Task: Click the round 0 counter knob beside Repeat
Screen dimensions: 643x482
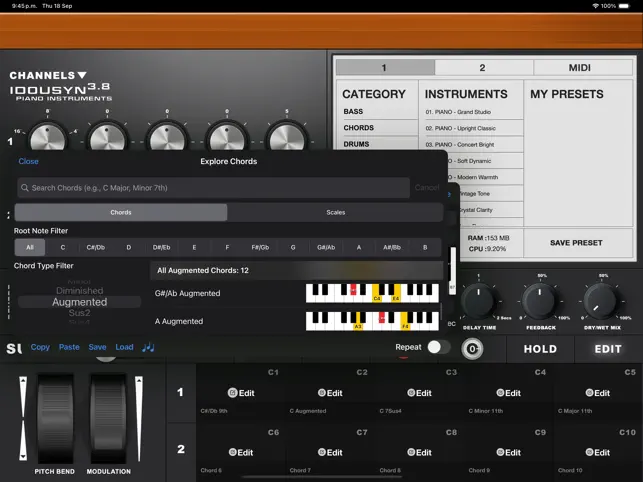Action: click(x=472, y=349)
